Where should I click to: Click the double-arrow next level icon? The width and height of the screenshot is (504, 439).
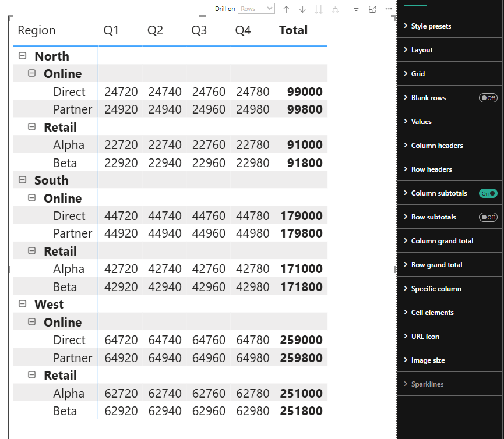pos(319,9)
